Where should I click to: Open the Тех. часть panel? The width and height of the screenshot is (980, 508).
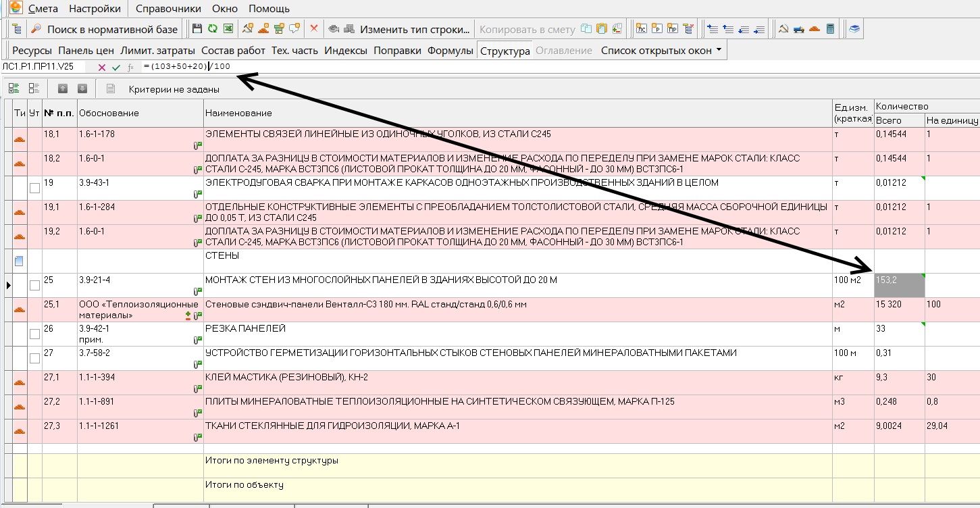(294, 51)
